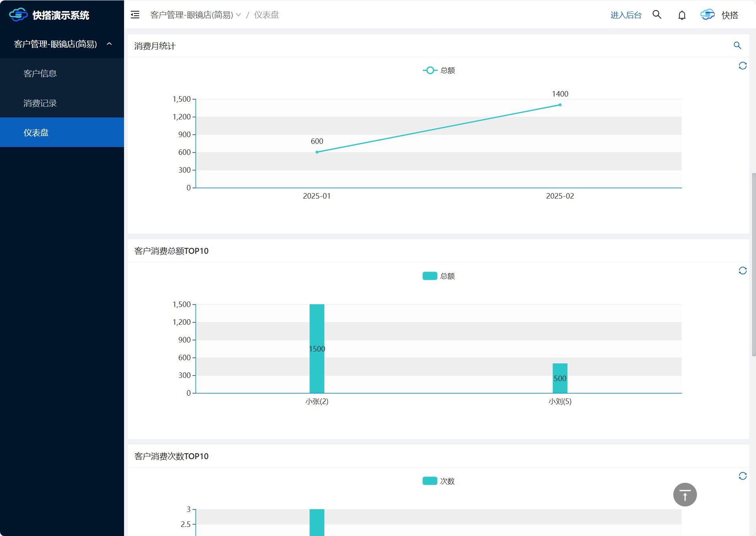Screen dimensions: 756x536
Task: Click the 2025-01 data point (600)
Action: point(317,152)
